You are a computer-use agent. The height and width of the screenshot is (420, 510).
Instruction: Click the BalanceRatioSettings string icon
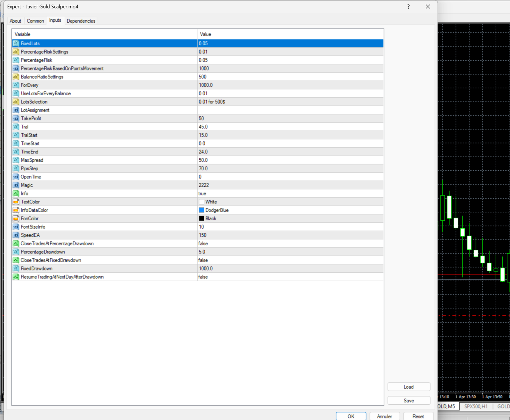click(x=16, y=77)
